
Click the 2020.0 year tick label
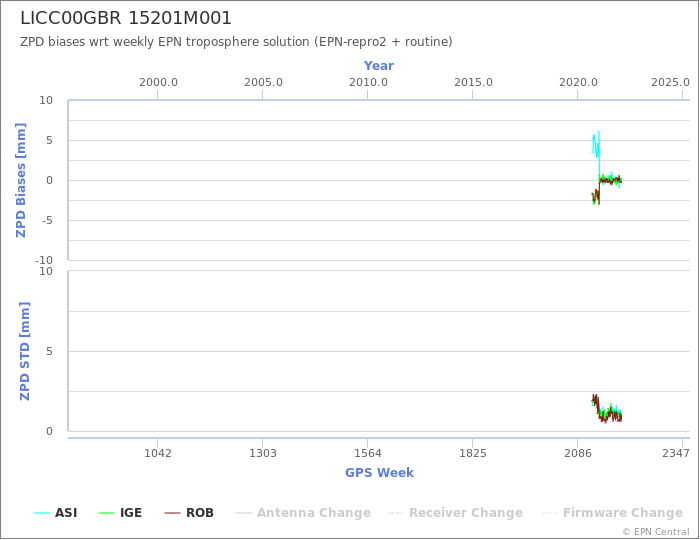578,83
